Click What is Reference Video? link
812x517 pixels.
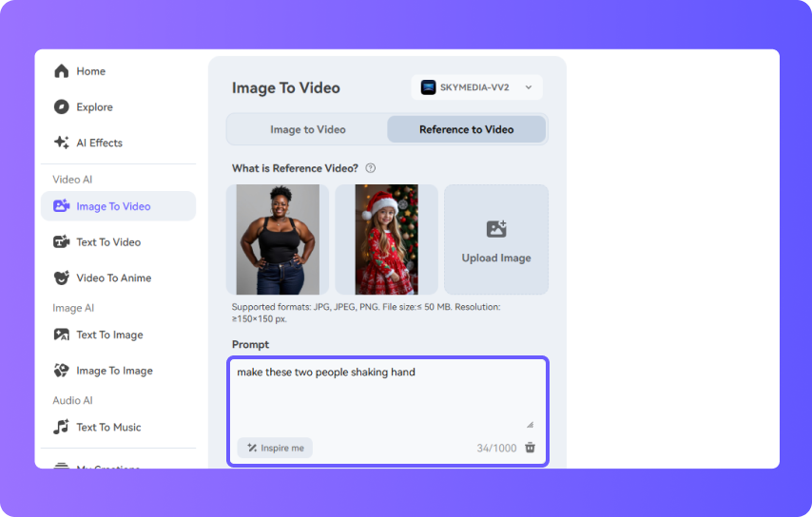[x=295, y=168]
